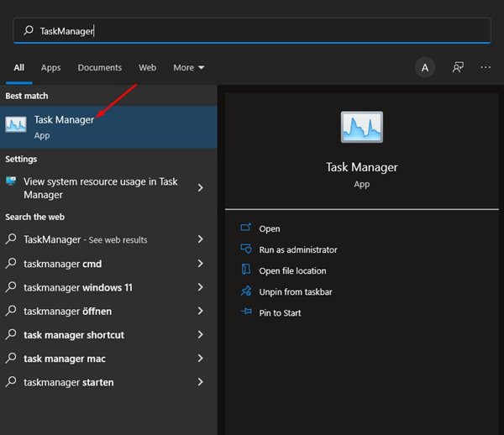Select the task manager shortcut suggestion
The width and height of the screenshot is (504, 435).
(x=108, y=335)
